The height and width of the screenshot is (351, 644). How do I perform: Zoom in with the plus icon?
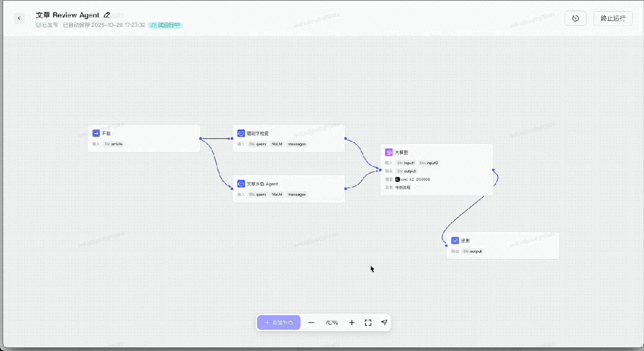tap(352, 322)
